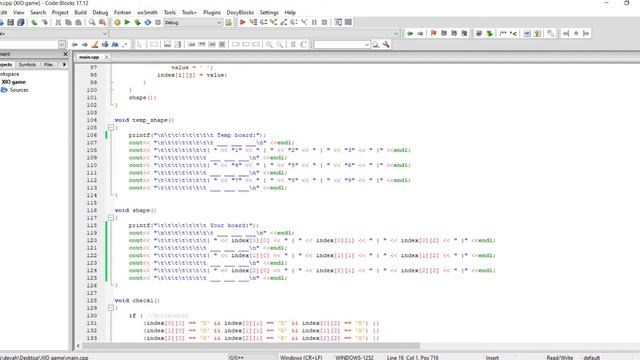Image resolution: width=640 pixels, height=360 pixels.
Task: Build the project with the gear icon
Action: point(117,22)
